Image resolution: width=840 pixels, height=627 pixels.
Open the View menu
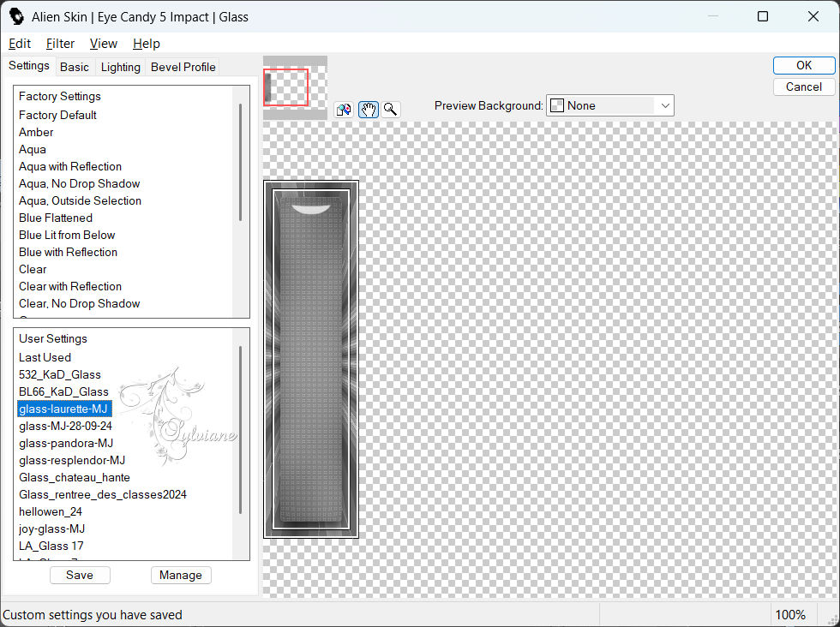[x=104, y=44]
